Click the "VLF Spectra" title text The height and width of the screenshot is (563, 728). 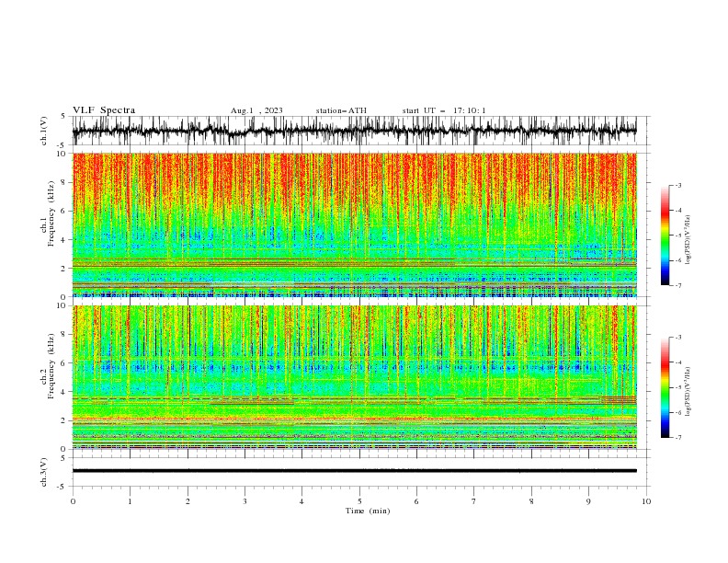point(104,110)
